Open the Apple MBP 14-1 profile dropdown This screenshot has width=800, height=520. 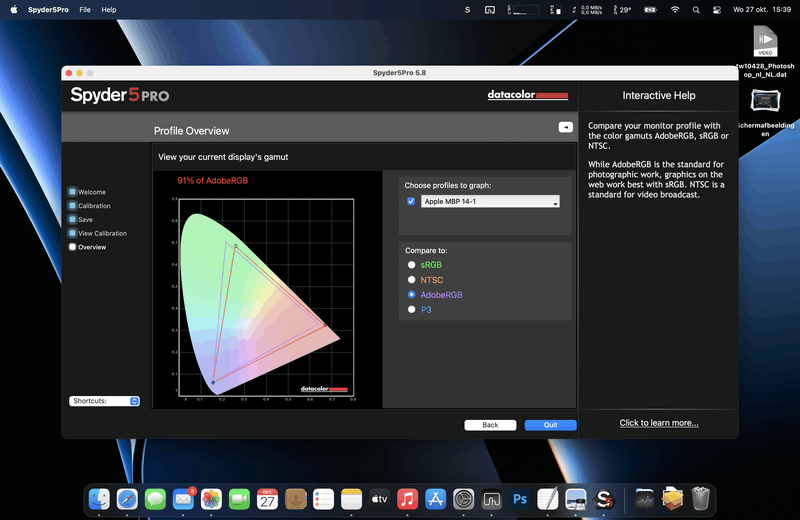(x=490, y=201)
